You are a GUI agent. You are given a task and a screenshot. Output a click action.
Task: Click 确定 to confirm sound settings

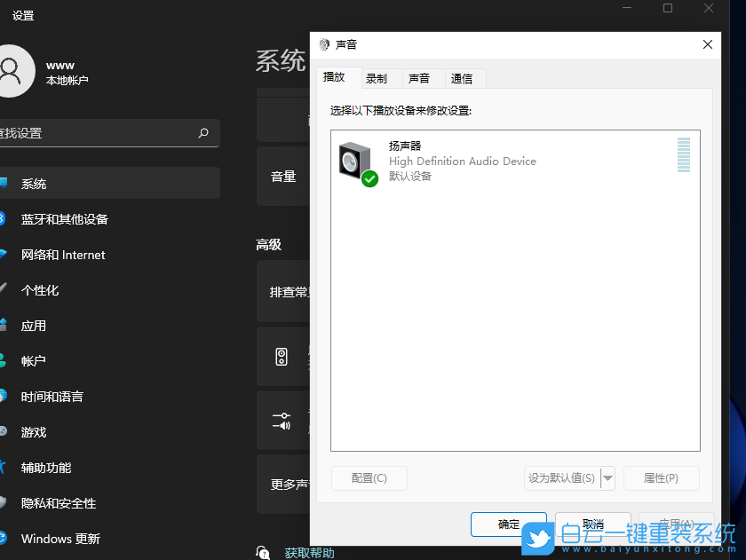tap(508, 525)
